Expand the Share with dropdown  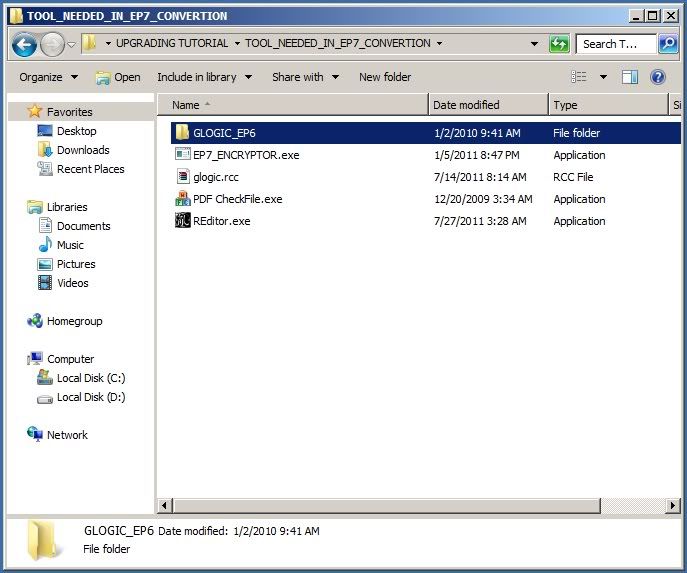305,77
